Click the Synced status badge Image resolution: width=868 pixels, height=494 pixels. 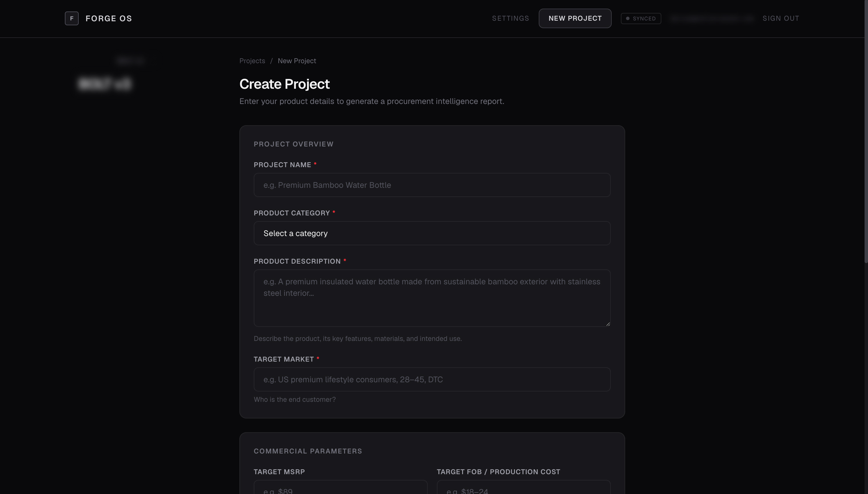coord(641,18)
